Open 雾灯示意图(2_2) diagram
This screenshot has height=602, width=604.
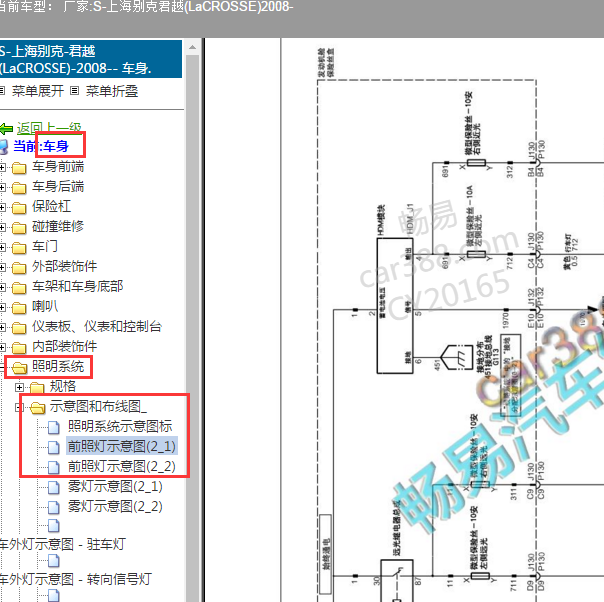[x=115, y=506]
